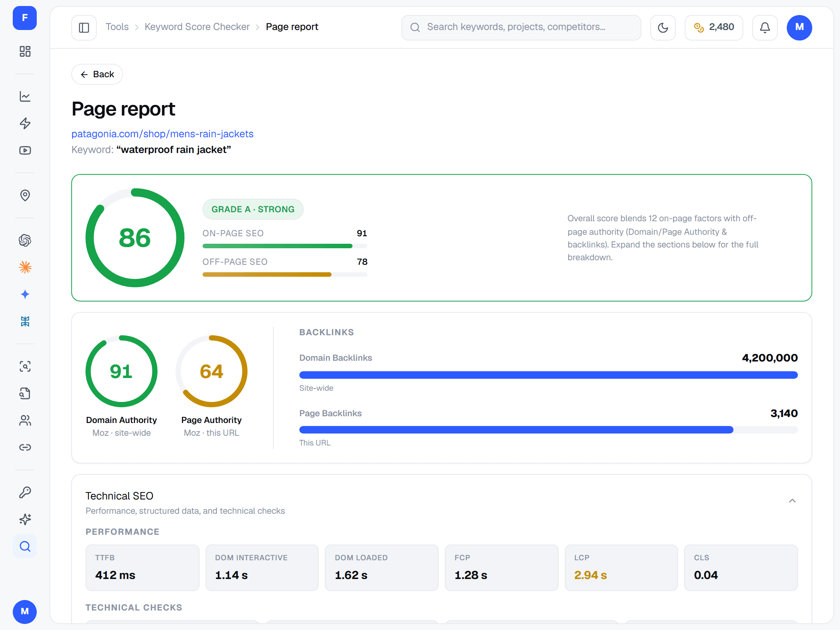View the 2,480 credits balance
840x630 pixels.
point(714,27)
